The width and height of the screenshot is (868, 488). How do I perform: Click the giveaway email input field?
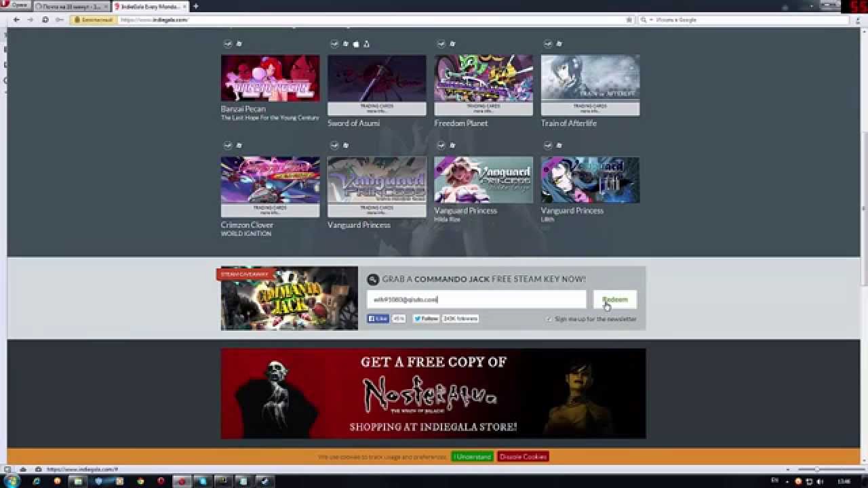click(477, 299)
